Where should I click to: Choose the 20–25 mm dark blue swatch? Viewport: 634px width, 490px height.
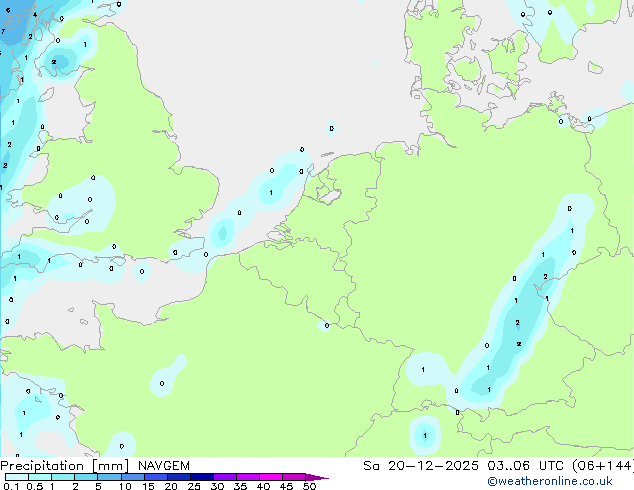click(178, 477)
